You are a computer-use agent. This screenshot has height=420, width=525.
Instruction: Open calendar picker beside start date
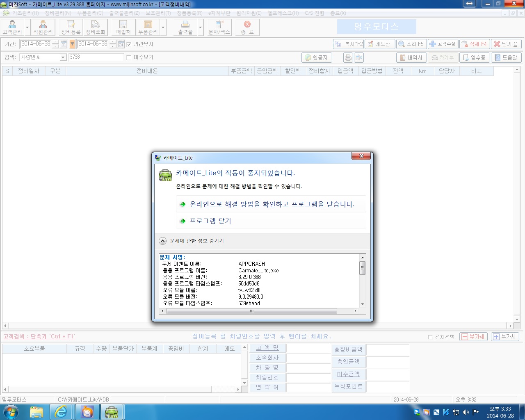[64, 44]
